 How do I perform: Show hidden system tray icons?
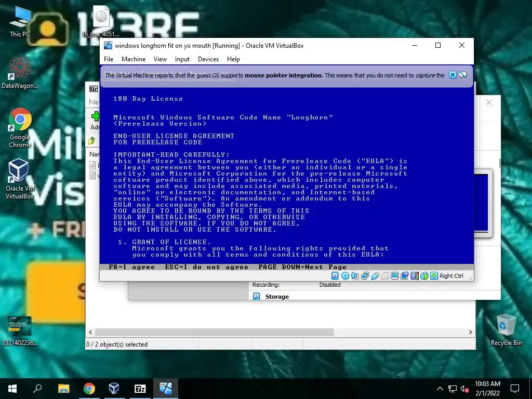point(440,389)
